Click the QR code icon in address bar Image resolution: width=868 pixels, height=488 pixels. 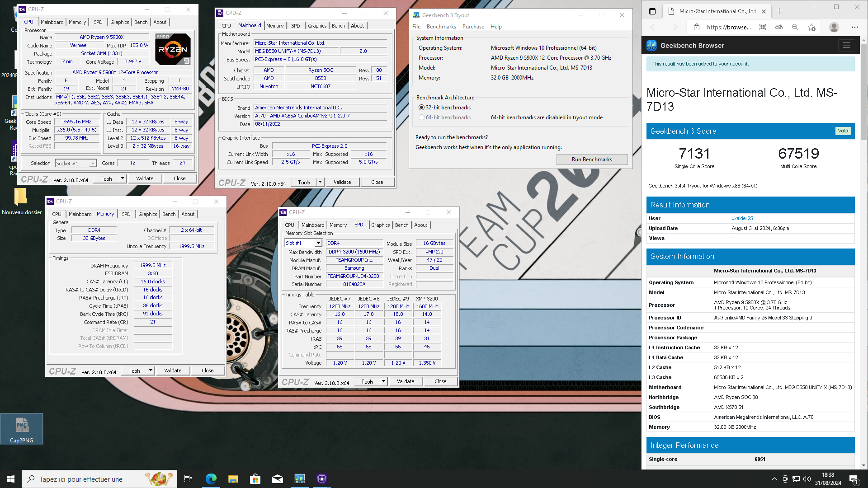pyautogui.click(x=763, y=27)
